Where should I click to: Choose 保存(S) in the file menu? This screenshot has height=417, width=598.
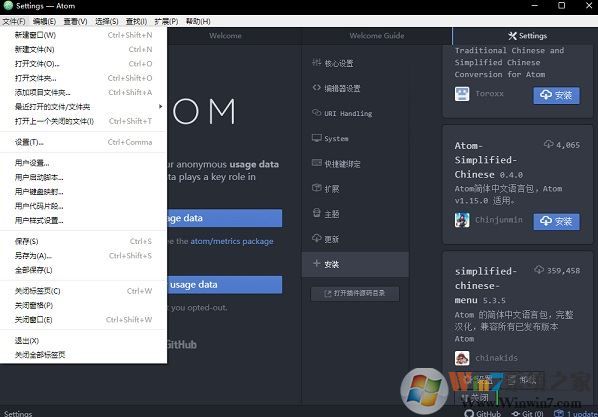tap(83, 242)
